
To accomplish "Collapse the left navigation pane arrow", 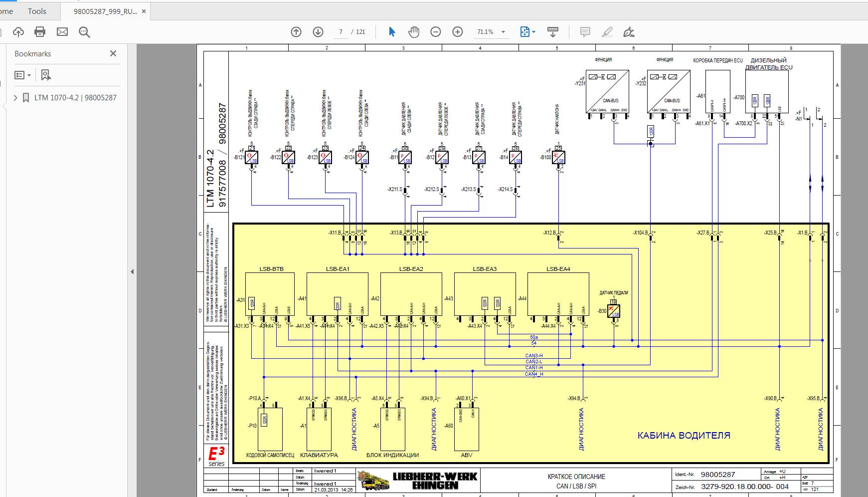I will [132, 272].
